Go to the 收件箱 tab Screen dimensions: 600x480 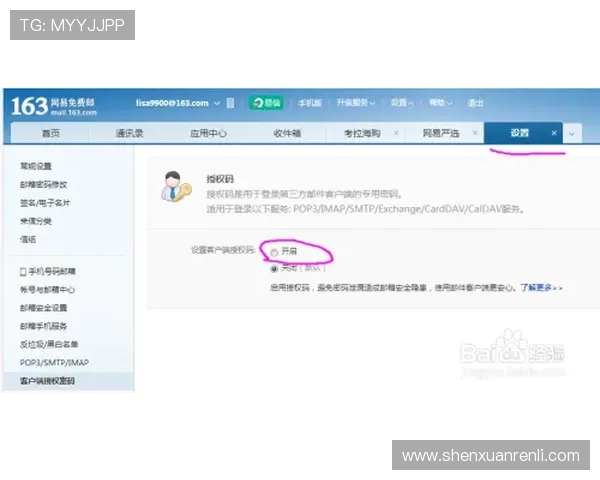(x=287, y=133)
